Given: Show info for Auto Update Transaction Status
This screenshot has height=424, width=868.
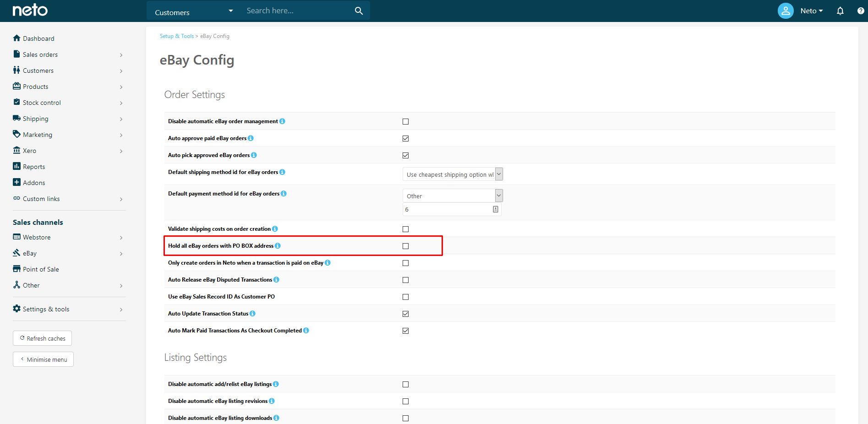Looking at the screenshot, I should [x=252, y=314].
